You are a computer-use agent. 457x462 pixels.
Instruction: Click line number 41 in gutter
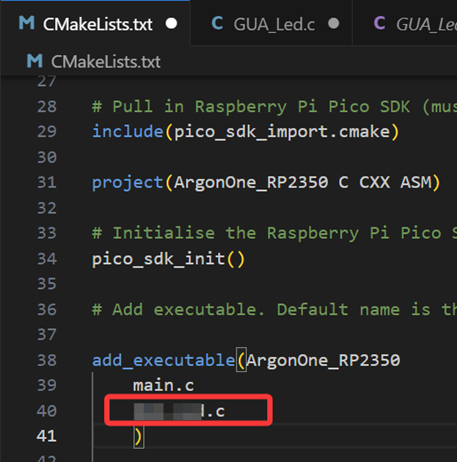click(x=47, y=436)
